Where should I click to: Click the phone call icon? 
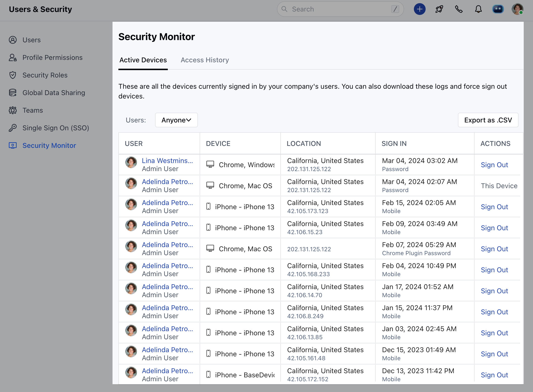pyautogui.click(x=459, y=9)
